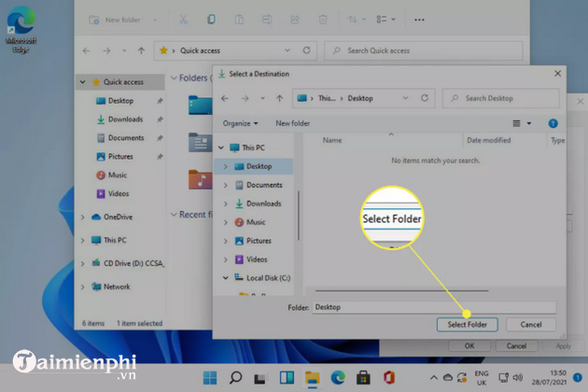
Task: Click the Copy icon in File Explorer
Action: coord(211,20)
